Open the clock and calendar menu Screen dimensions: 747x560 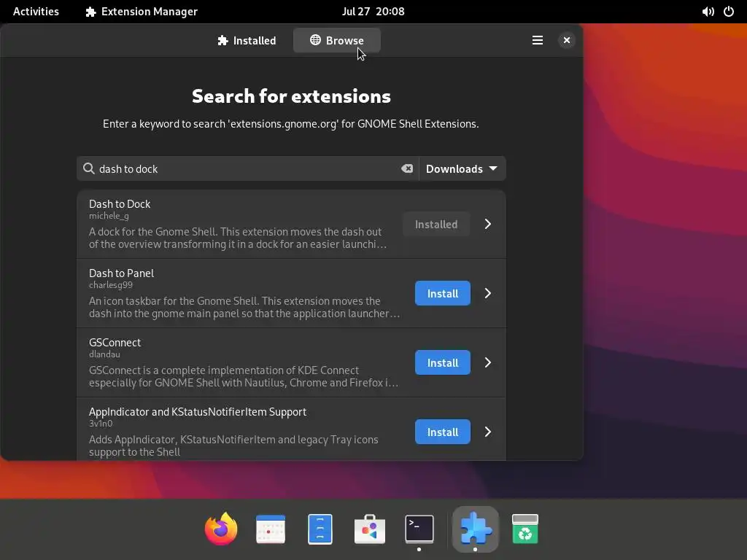pos(373,12)
